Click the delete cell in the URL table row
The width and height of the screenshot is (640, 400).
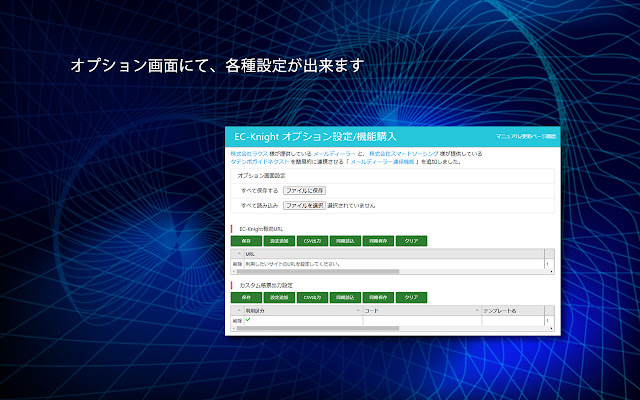[x=237, y=264]
